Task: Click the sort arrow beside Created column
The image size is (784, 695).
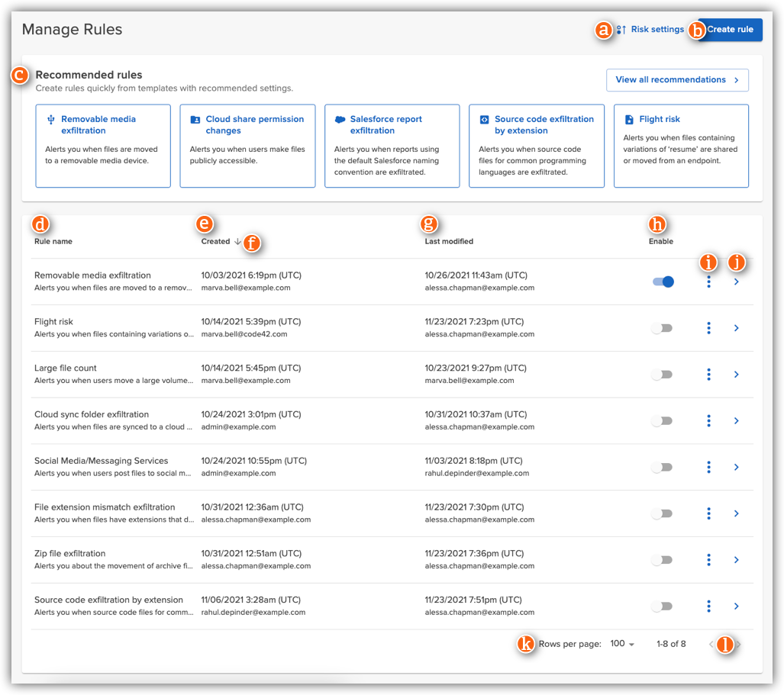Action: coord(237,240)
